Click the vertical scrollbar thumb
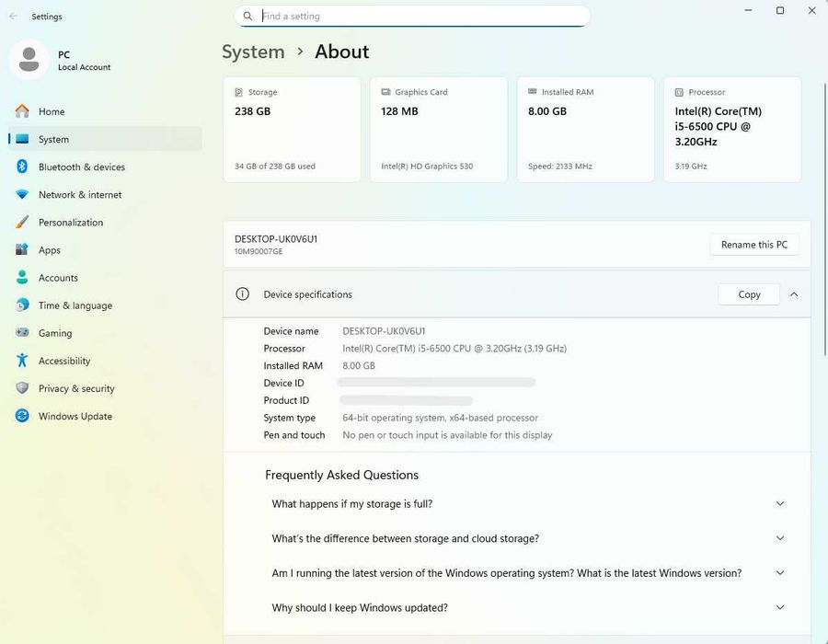828x644 pixels. [x=824, y=219]
